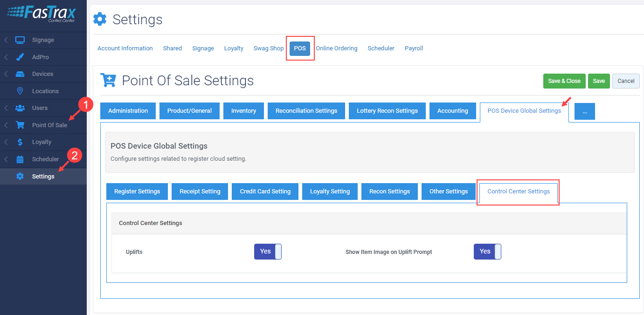Switch to the Online Ordering settings tab

336,48
